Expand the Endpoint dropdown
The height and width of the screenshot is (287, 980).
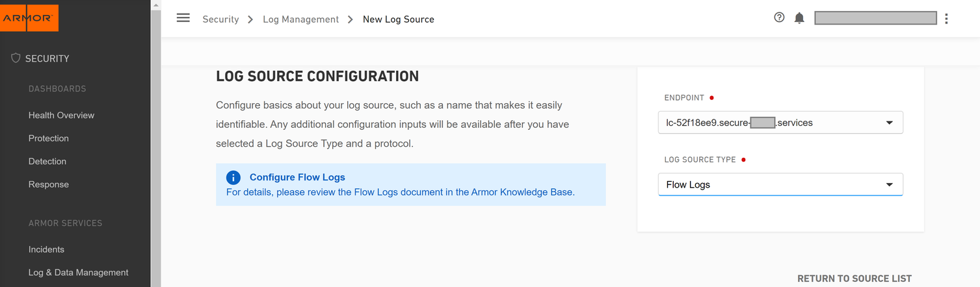(x=780, y=123)
